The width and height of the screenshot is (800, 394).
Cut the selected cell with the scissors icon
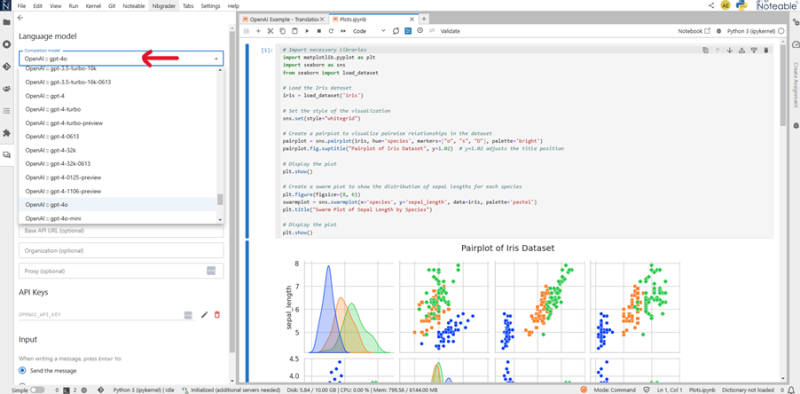click(270, 31)
